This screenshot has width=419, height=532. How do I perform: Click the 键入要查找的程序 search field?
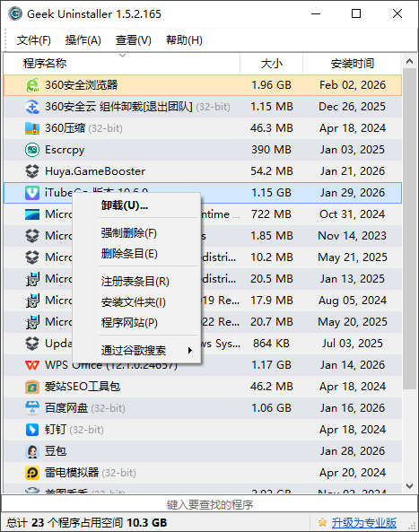[x=209, y=504]
